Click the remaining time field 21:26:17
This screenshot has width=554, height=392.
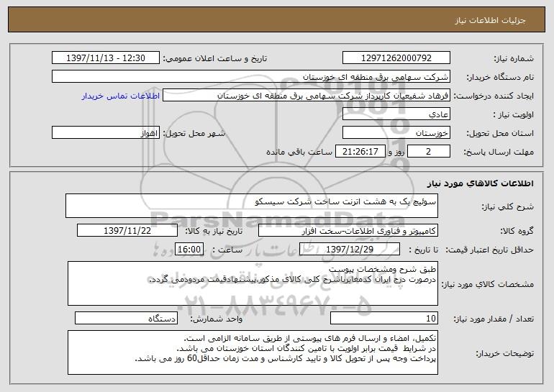360,152
